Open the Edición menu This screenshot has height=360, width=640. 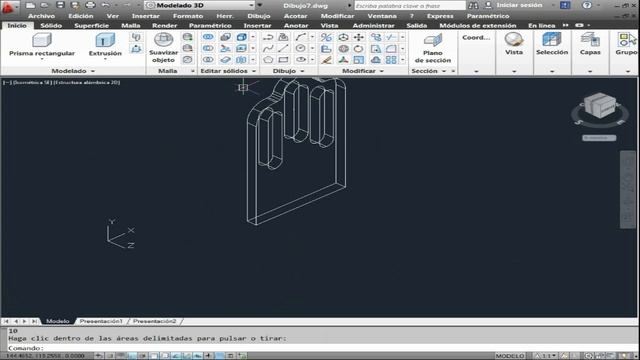(80, 16)
